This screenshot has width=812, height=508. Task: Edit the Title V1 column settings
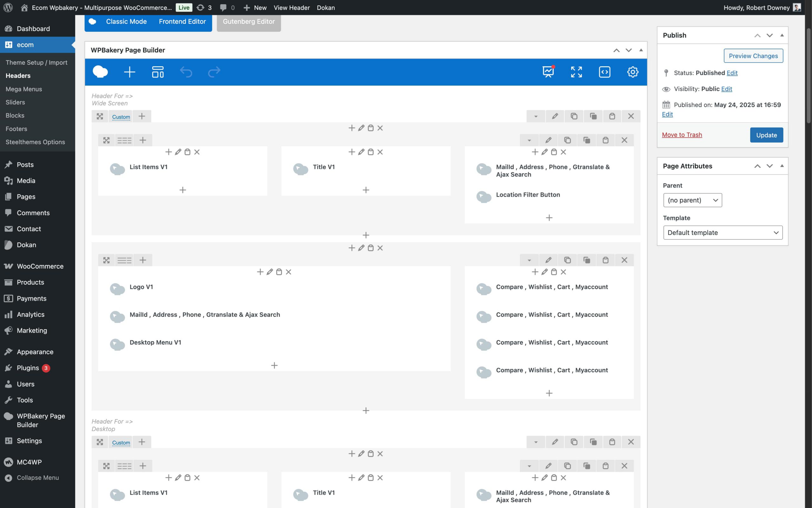click(x=361, y=152)
